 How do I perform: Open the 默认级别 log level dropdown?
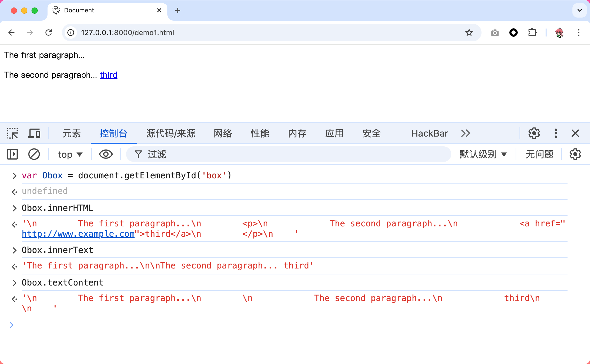[483, 154]
